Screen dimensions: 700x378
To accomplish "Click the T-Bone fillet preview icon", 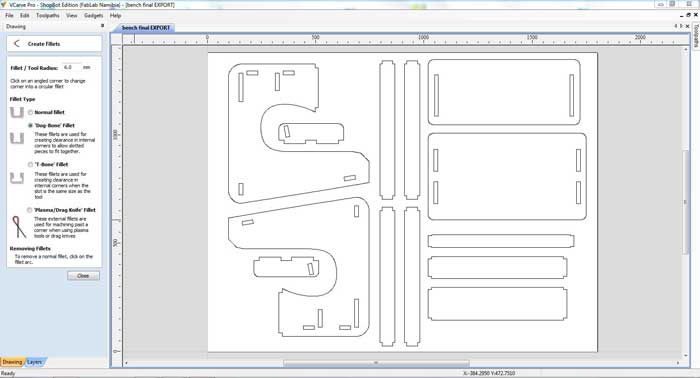I will 17,179.
